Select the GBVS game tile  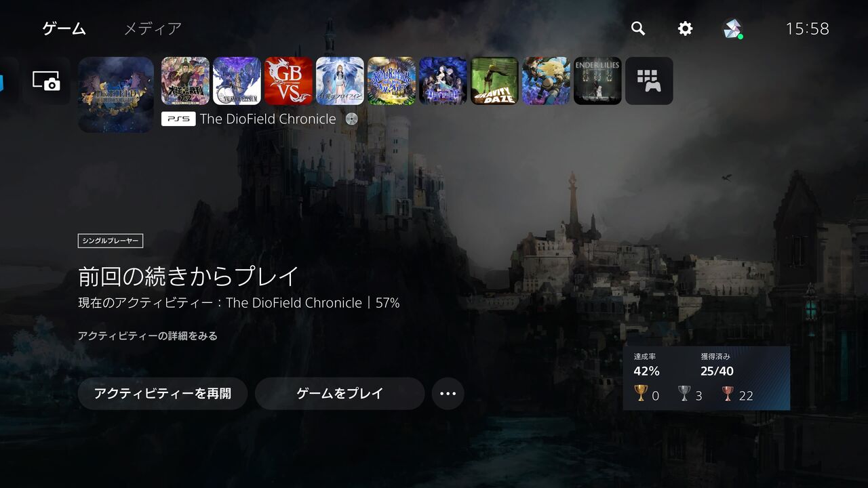(x=288, y=81)
